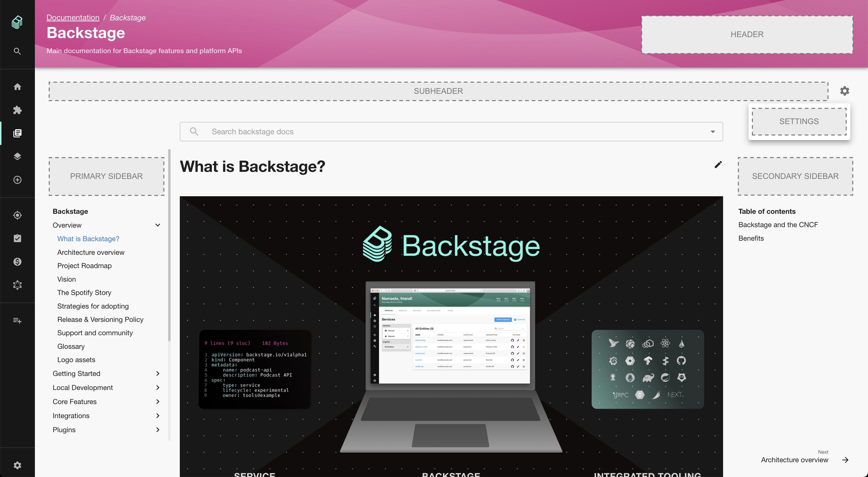This screenshot has height=477, width=868.
Task: Expand the Integrations section
Action: click(157, 416)
